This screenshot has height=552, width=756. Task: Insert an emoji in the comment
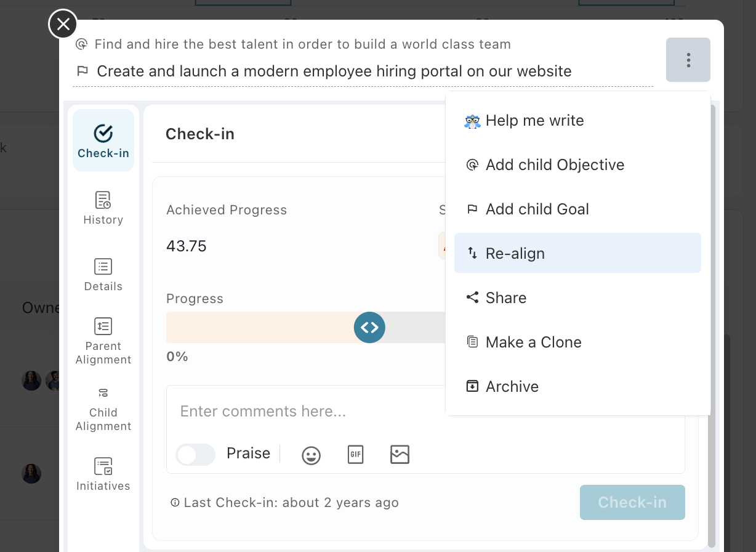[311, 455]
